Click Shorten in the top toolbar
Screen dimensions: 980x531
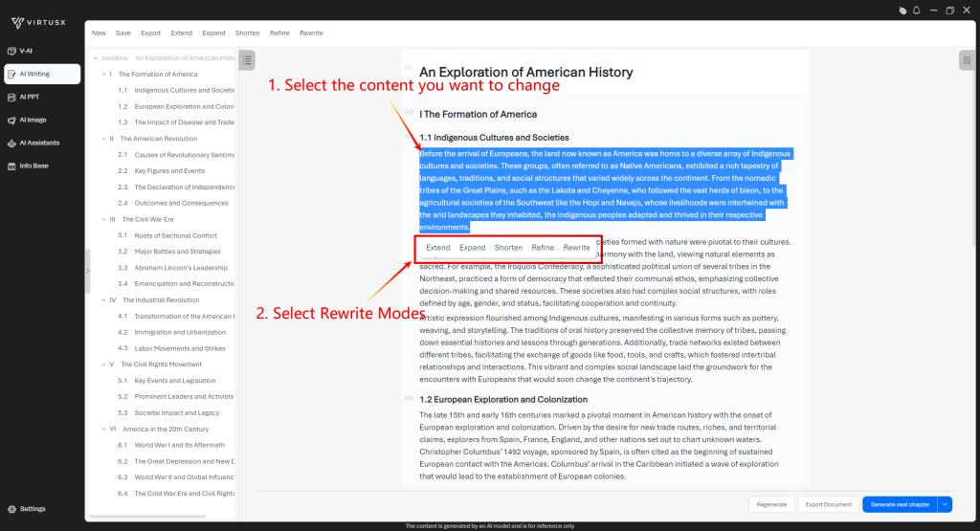[x=248, y=33]
